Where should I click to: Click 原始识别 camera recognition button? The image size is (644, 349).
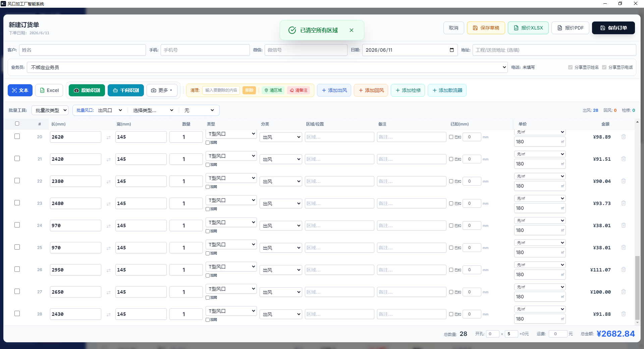(87, 90)
